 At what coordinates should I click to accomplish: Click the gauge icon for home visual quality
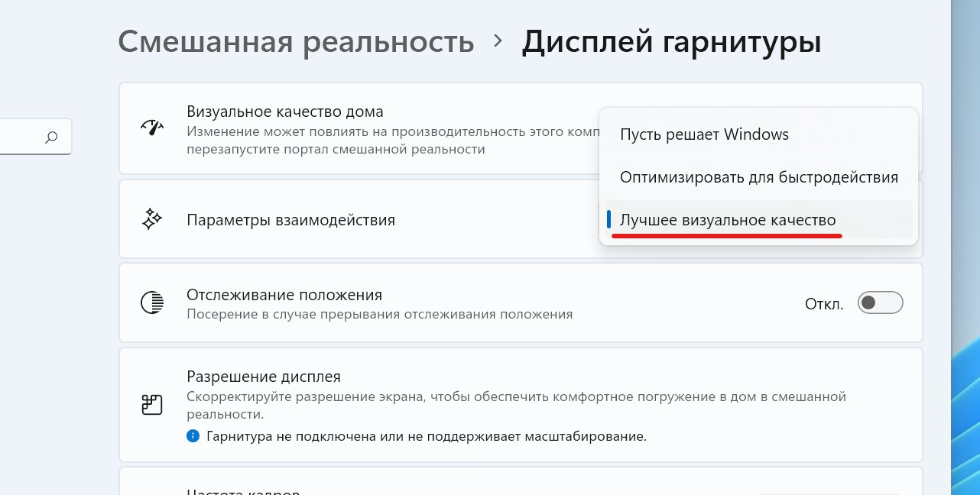(152, 128)
